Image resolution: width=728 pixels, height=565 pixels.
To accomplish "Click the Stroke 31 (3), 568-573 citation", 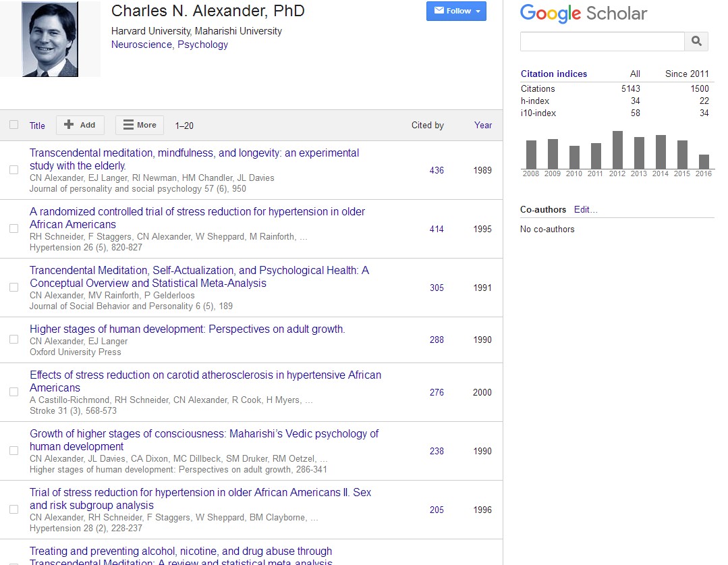I will (x=73, y=410).
